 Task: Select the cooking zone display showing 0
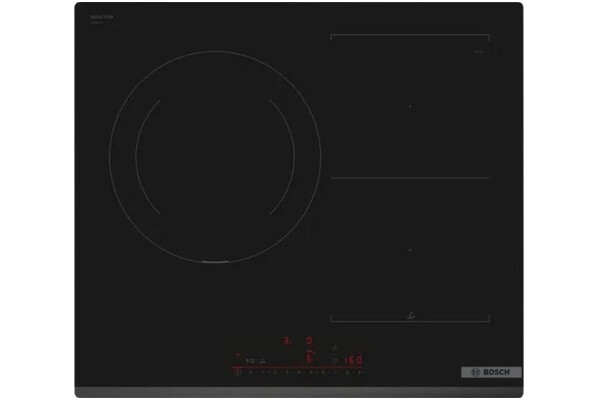(x=309, y=341)
